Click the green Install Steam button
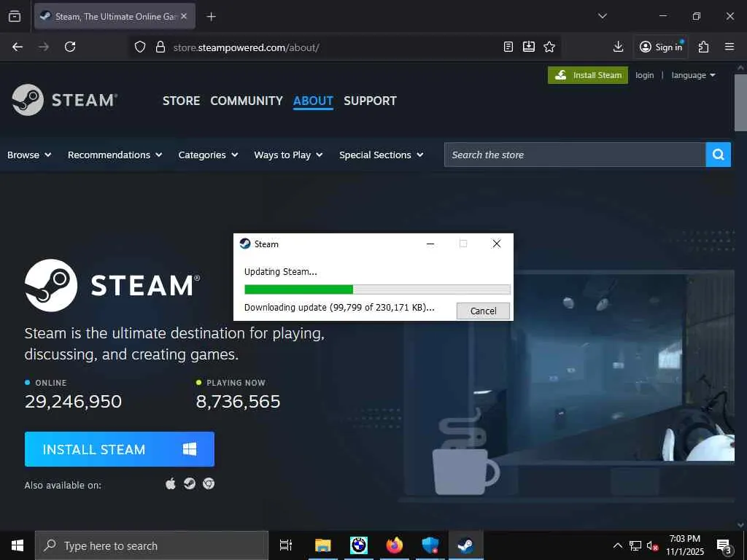 pyautogui.click(x=588, y=75)
